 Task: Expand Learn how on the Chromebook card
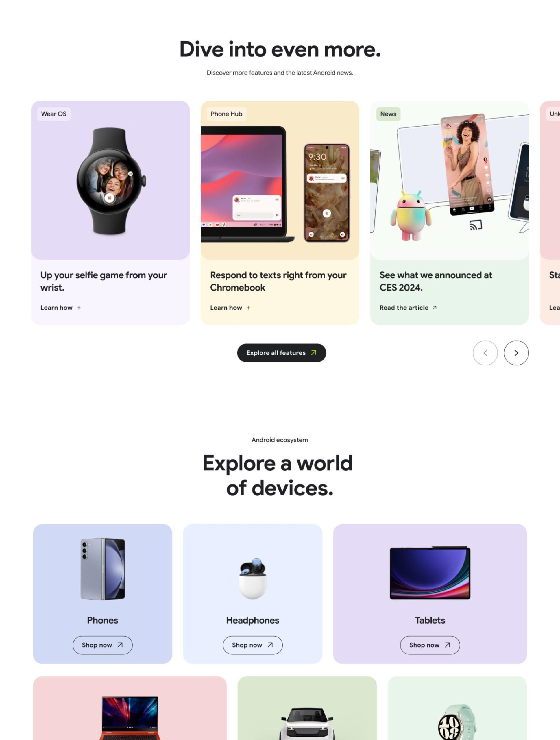[230, 308]
